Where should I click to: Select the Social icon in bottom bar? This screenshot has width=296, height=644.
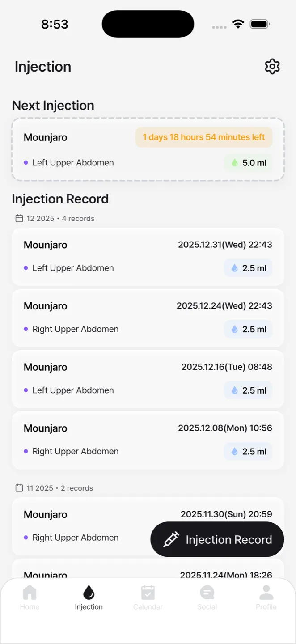pyautogui.click(x=207, y=593)
